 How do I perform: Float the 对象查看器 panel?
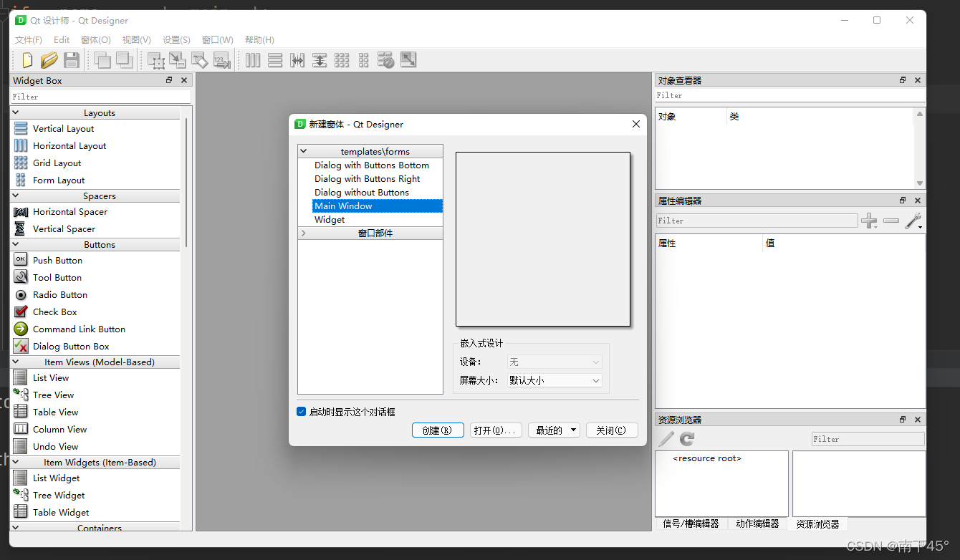[x=903, y=80]
